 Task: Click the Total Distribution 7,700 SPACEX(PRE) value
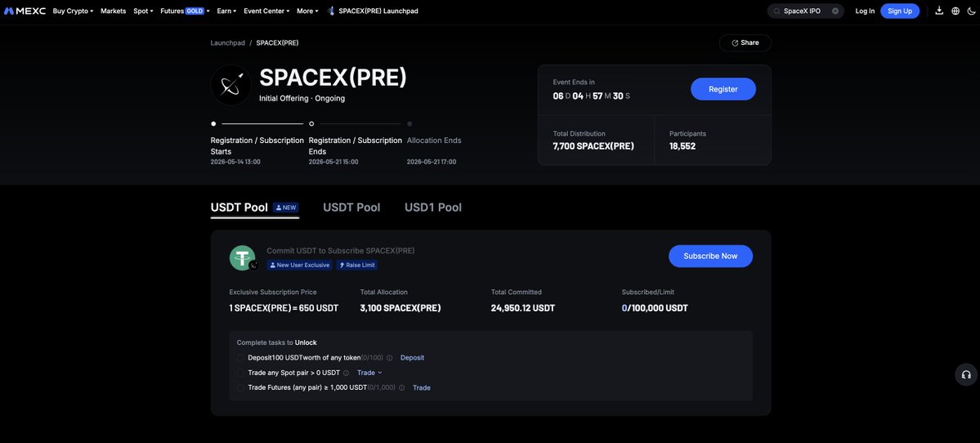click(x=593, y=146)
